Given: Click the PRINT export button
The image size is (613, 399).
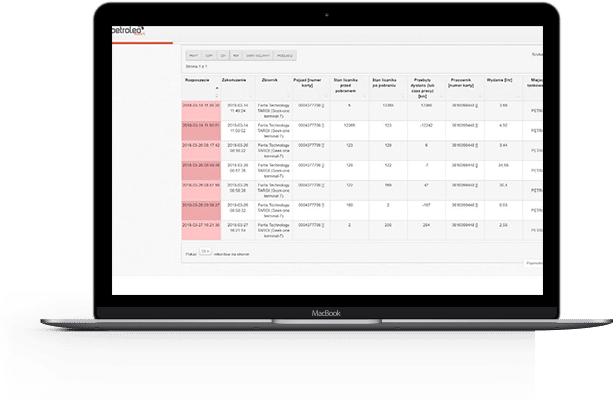Looking at the screenshot, I should 194,56.
